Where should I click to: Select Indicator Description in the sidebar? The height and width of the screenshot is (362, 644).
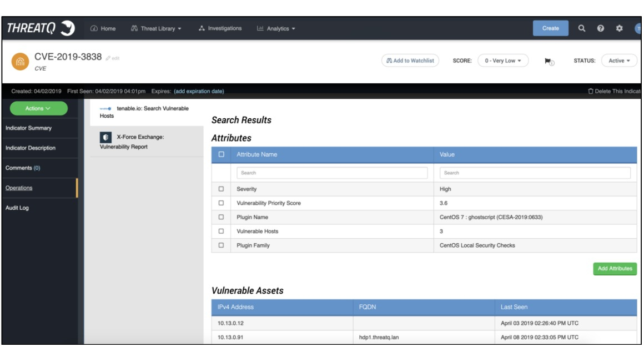tap(40, 148)
